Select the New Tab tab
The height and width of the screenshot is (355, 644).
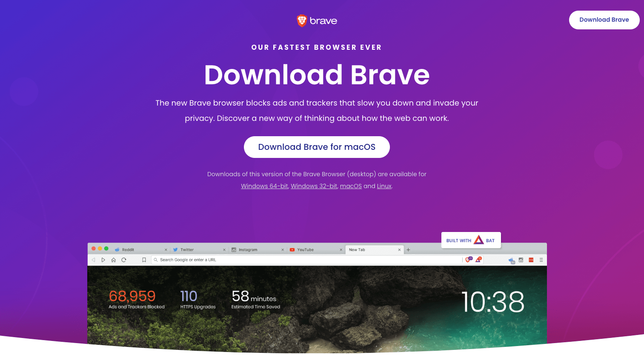(x=374, y=249)
